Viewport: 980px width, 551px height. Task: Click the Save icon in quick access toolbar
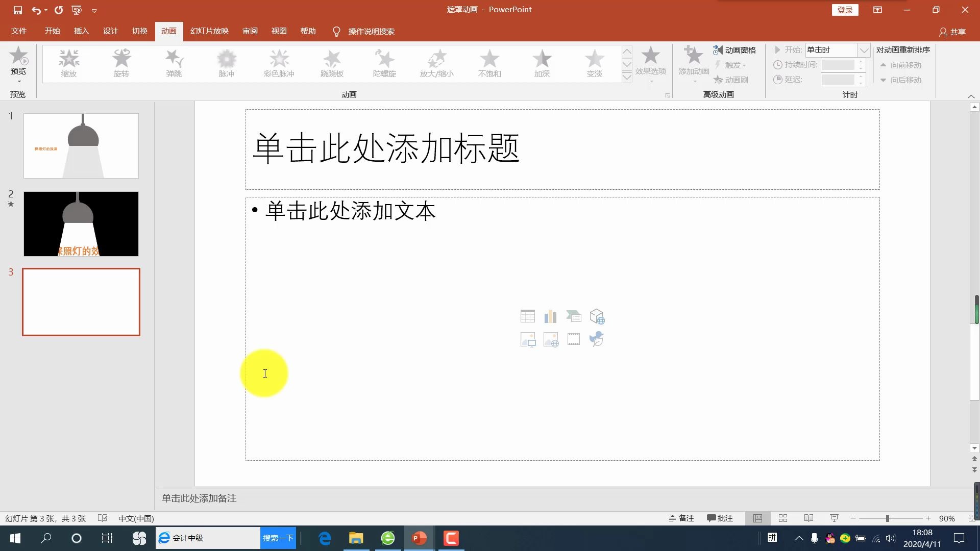click(17, 10)
